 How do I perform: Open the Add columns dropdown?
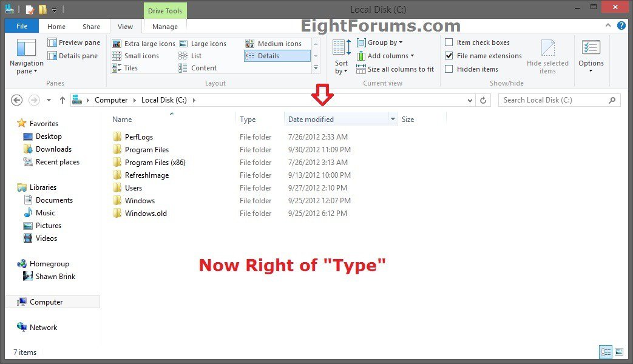coord(385,56)
